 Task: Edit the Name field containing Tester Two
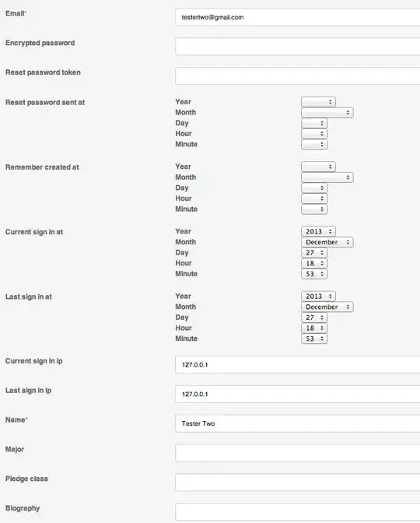pos(297,423)
